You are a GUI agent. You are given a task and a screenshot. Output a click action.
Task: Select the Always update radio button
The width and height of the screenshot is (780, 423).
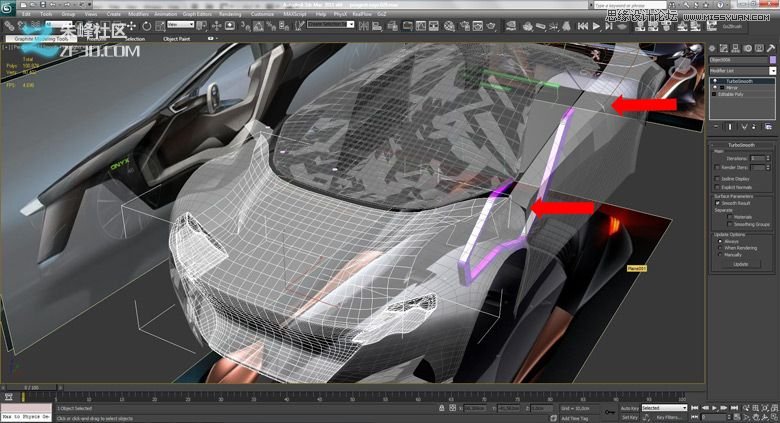[x=720, y=241]
